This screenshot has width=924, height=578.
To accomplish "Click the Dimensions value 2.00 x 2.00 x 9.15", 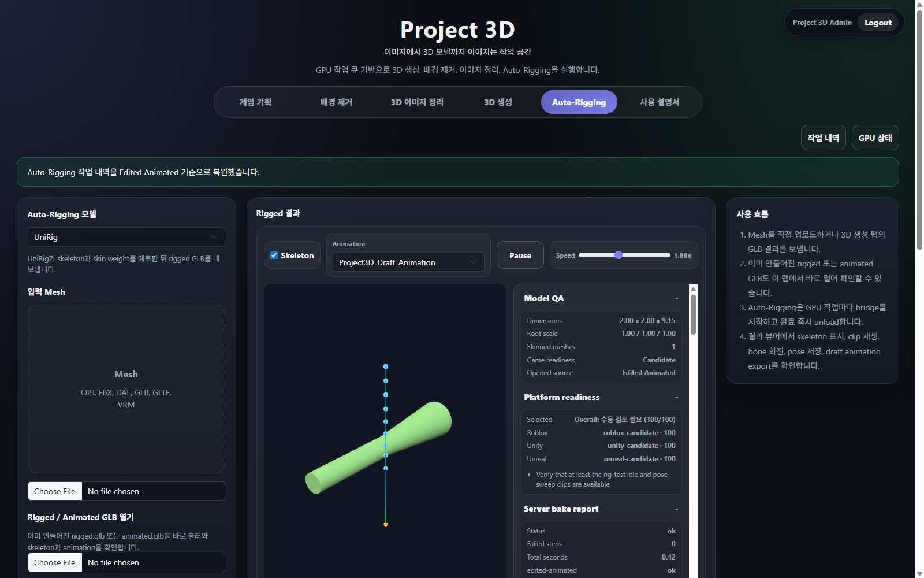I will click(647, 321).
